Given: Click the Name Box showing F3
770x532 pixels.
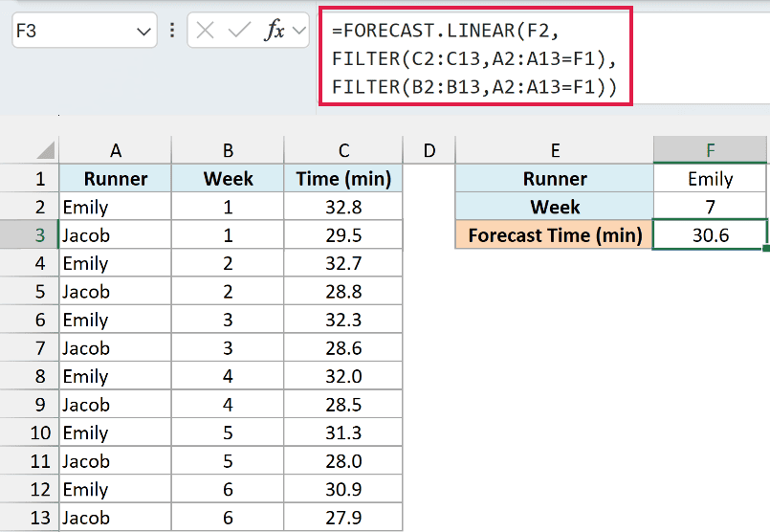Looking at the screenshot, I should [84, 31].
